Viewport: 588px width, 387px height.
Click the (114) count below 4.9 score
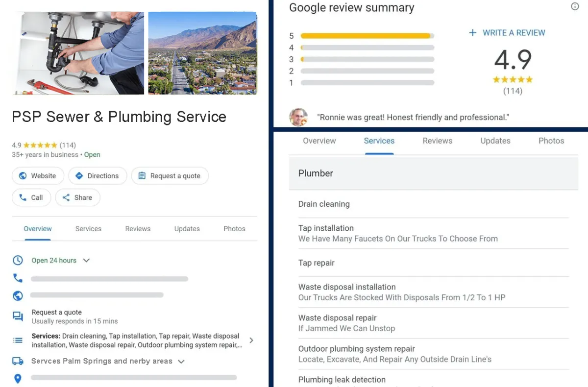(513, 91)
